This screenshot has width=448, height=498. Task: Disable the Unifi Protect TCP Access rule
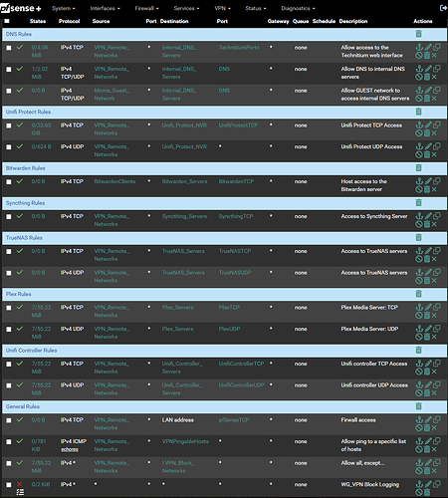(x=419, y=133)
